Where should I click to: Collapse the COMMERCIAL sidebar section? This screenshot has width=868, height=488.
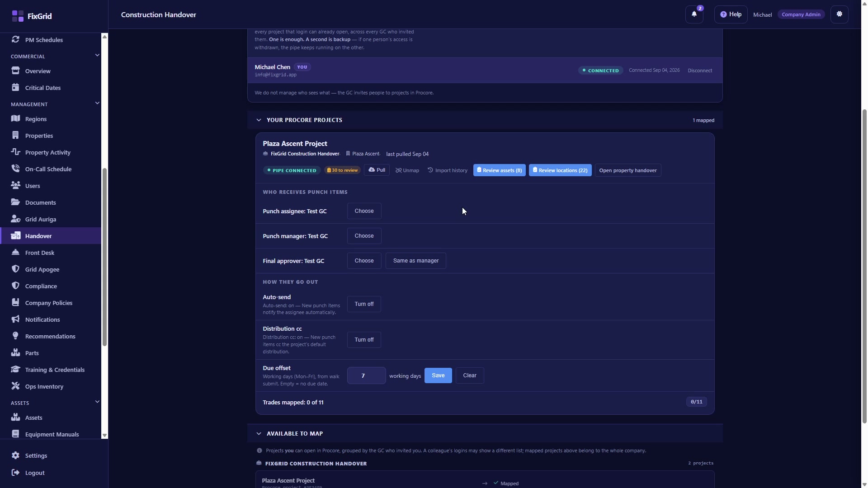(97, 55)
